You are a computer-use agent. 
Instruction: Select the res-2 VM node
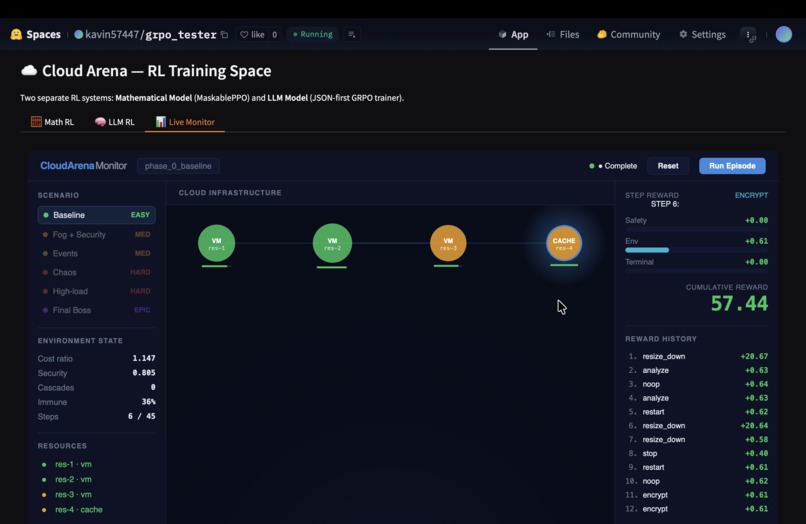332,243
